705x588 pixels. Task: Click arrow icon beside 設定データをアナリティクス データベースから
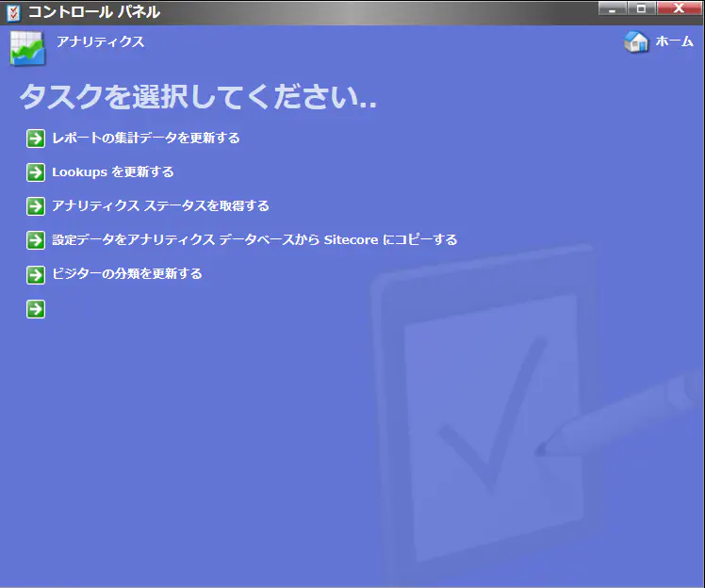point(36,240)
